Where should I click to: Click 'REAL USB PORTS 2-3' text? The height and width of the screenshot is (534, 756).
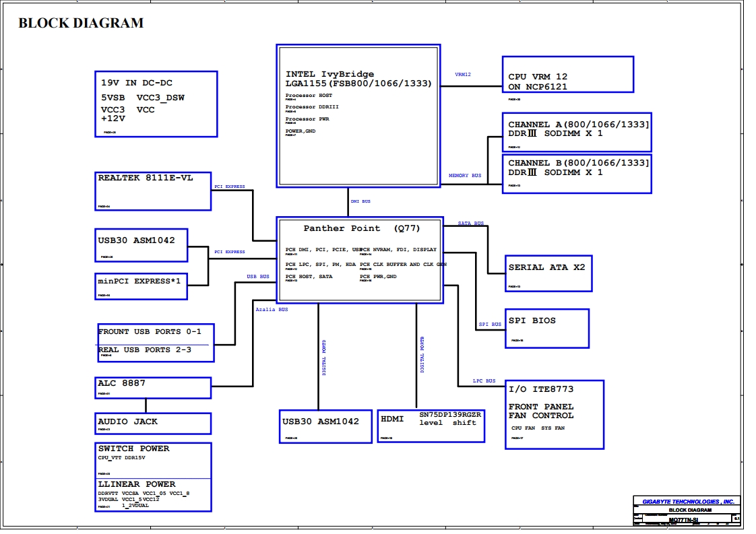145,350
